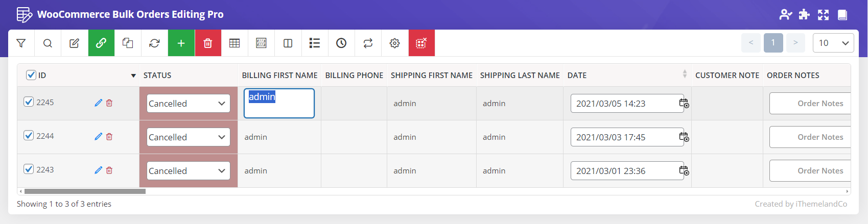This screenshot has width=868, height=224.
Task: Click the green plus add order button
Action: click(181, 43)
